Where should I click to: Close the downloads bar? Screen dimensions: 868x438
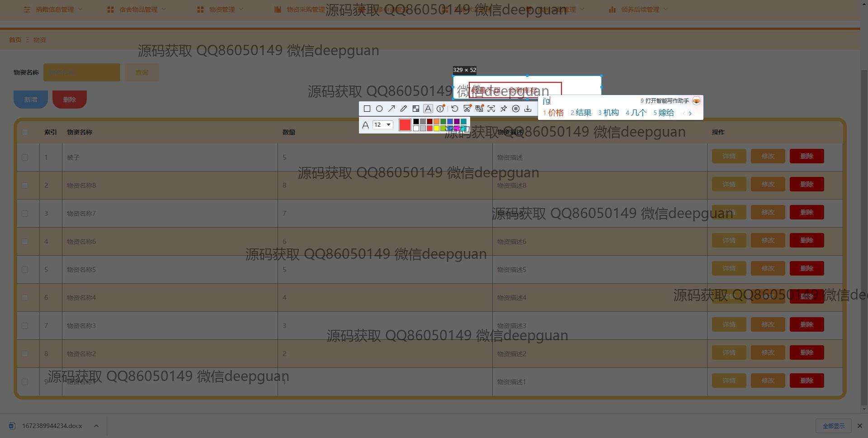[860, 426]
